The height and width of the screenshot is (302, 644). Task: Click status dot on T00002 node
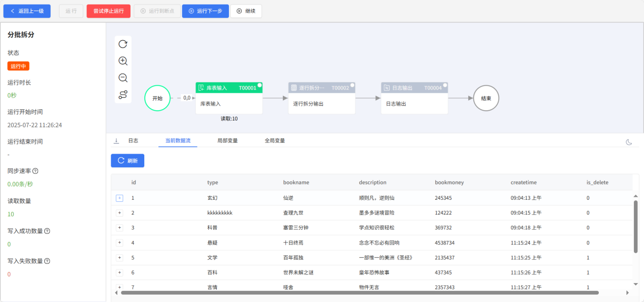pos(352,85)
